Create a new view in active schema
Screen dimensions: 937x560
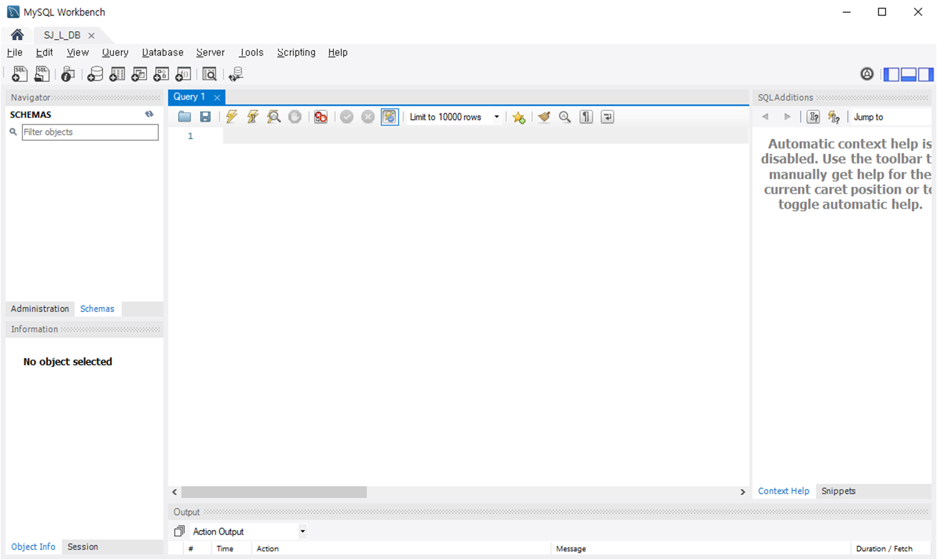[139, 74]
